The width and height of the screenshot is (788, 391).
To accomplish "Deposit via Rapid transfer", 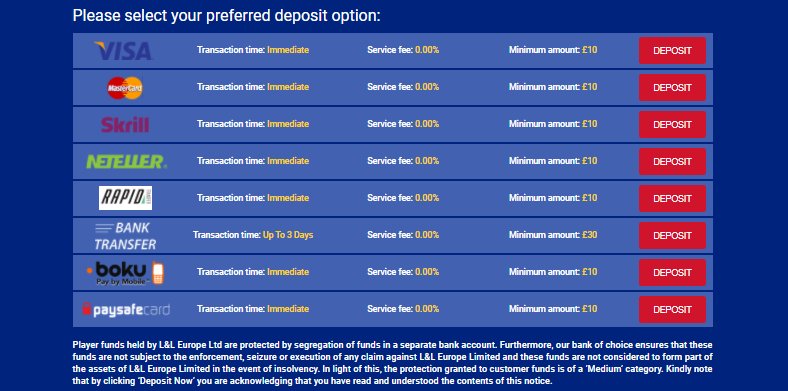I will click(x=672, y=199).
